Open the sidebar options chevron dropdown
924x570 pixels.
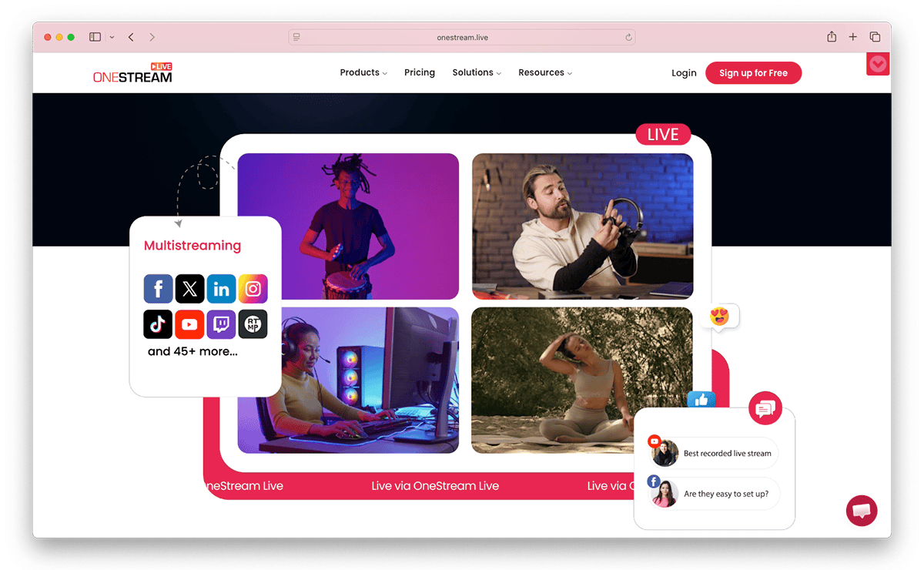coord(112,37)
